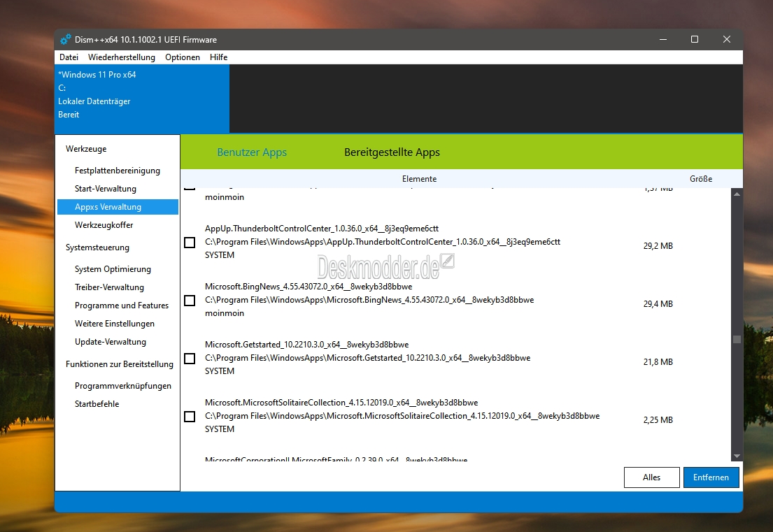
Task: Click the 21,8 MB size value
Action: pyautogui.click(x=658, y=362)
